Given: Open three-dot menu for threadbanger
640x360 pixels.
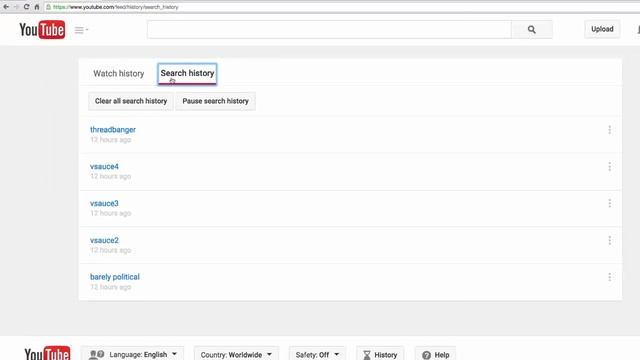Looking at the screenshot, I should (609, 130).
